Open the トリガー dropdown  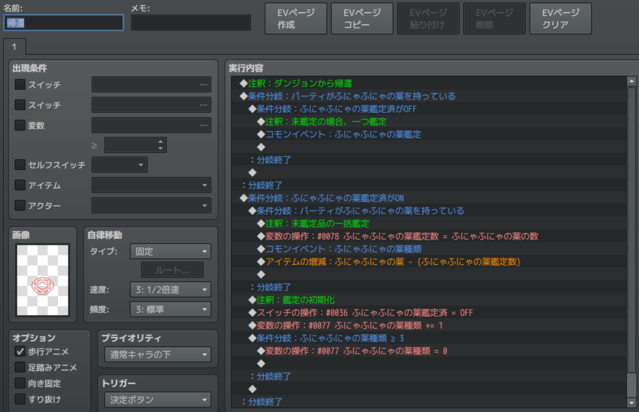tap(158, 400)
